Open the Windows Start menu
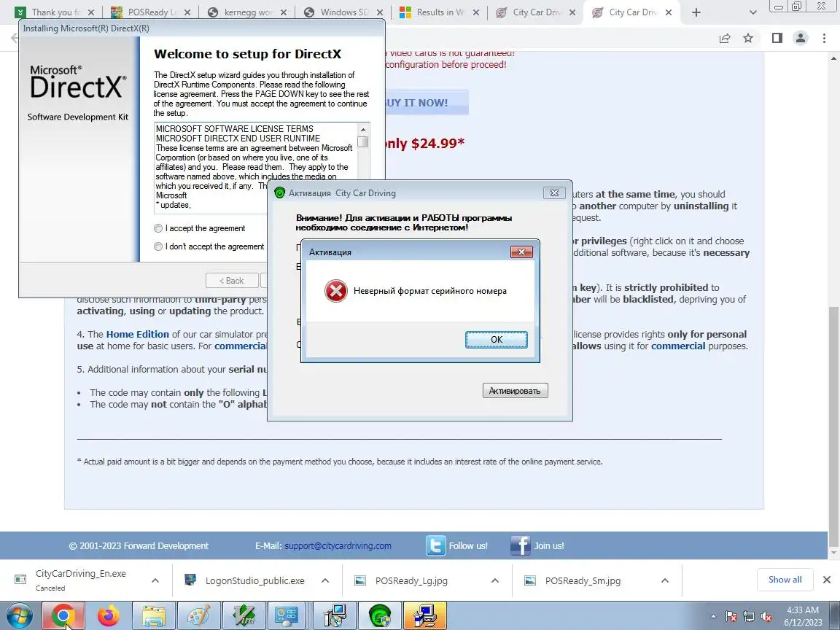This screenshot has width=840, height=630. pyautogui.click(x=19, y=616)
